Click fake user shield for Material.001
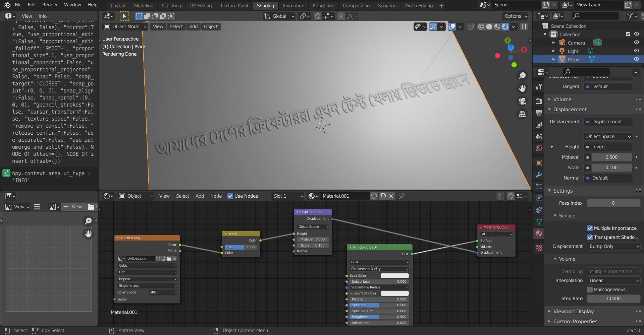This screenshot has width=644, height=335. 374,196
